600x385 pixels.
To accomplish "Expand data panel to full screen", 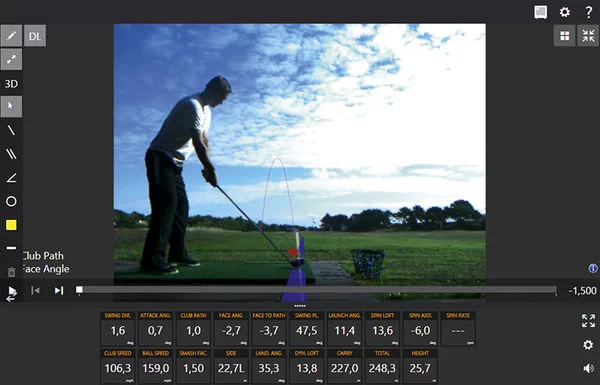I will [588, 321].
